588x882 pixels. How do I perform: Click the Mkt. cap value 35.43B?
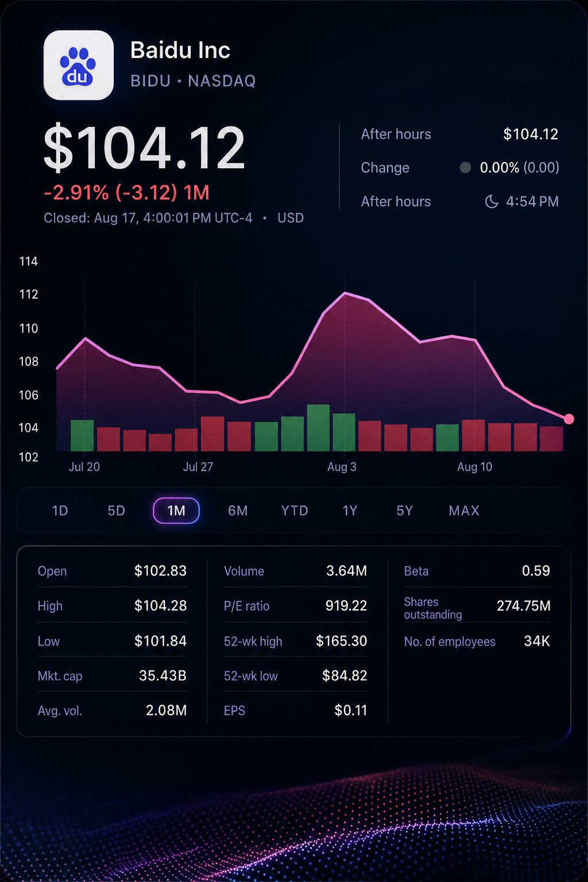163,675
